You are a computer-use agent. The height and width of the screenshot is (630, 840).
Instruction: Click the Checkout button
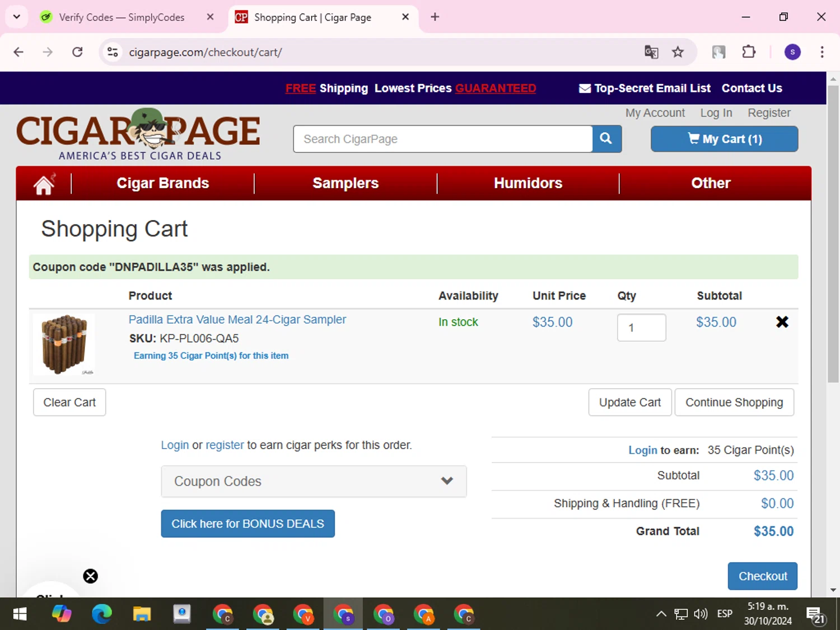point(763,576)
